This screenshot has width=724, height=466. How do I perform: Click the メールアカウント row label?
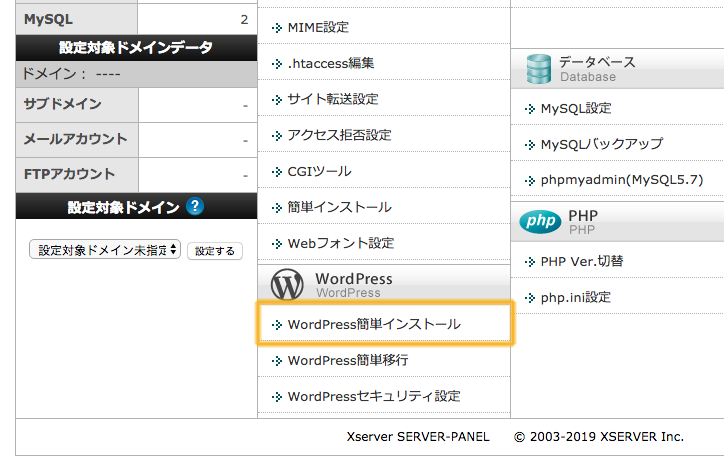point(75,139)
